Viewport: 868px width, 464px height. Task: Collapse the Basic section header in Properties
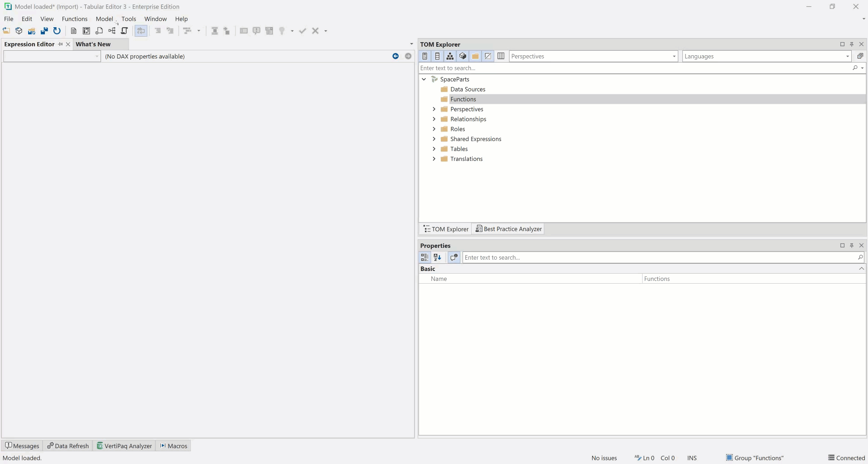tap(861, 268)
